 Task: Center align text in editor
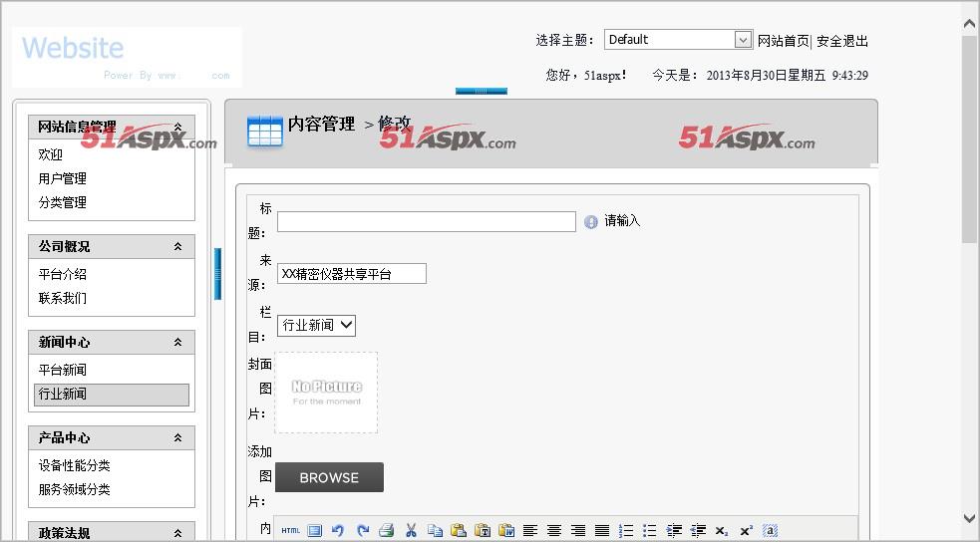point(553,531)
